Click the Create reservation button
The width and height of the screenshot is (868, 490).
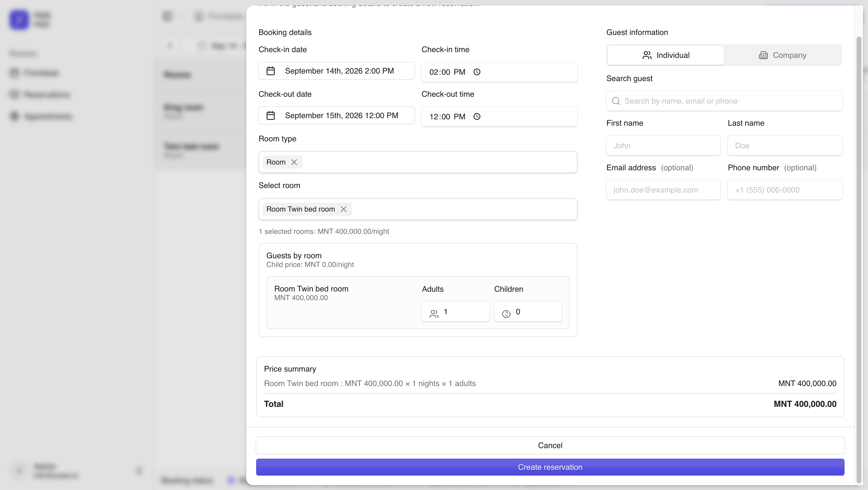550,467
